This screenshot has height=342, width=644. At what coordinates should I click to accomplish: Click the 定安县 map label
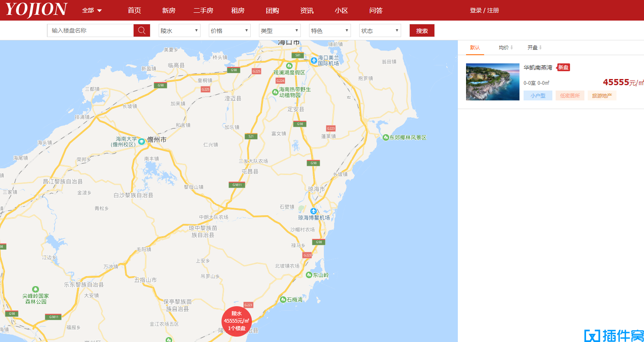pyautogui.click(x=296, y=109)
